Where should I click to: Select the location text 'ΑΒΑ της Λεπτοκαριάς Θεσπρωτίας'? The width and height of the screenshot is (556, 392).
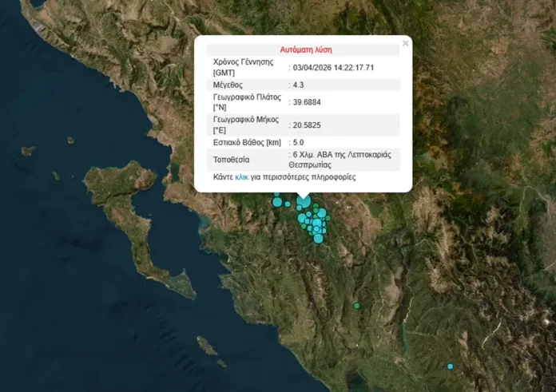[340, 160]
